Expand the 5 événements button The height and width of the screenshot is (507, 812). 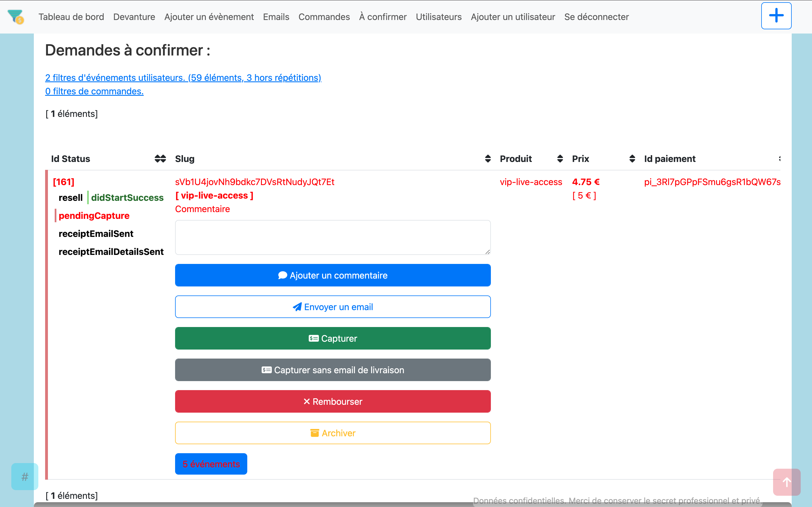211,464
